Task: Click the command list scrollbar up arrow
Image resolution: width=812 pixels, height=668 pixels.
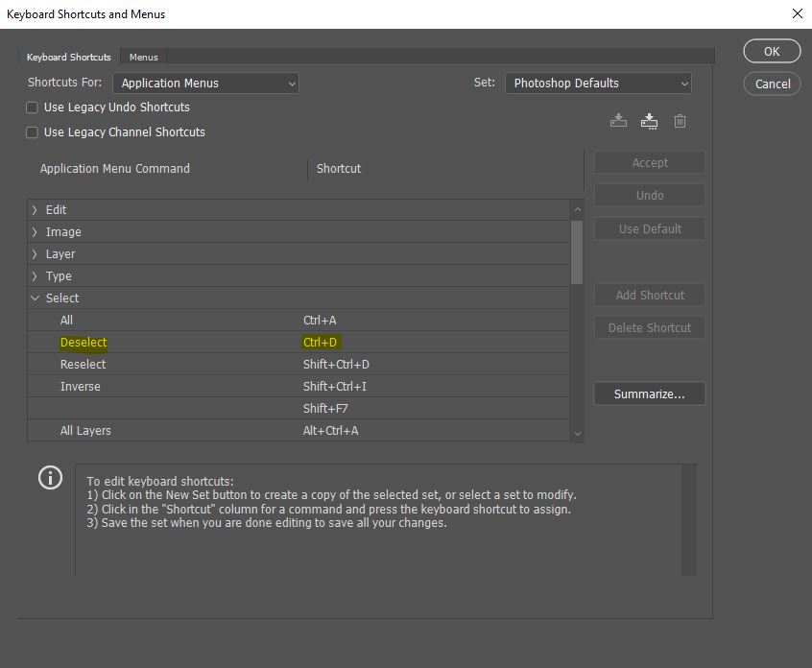Action: pyautogui.click(x=578, y=210)
